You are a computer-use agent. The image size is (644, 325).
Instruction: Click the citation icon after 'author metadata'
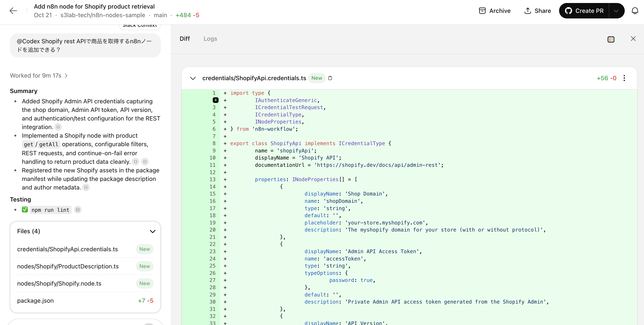point(86,188)
